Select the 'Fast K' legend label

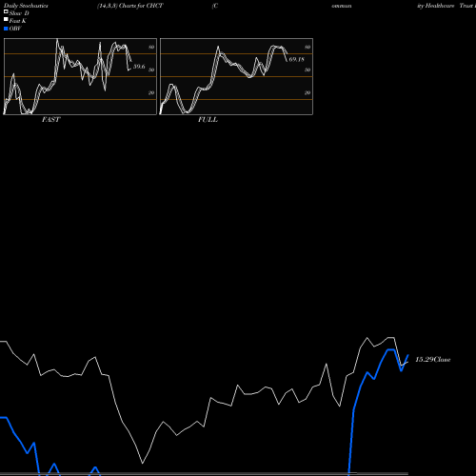tap(18, 21)
